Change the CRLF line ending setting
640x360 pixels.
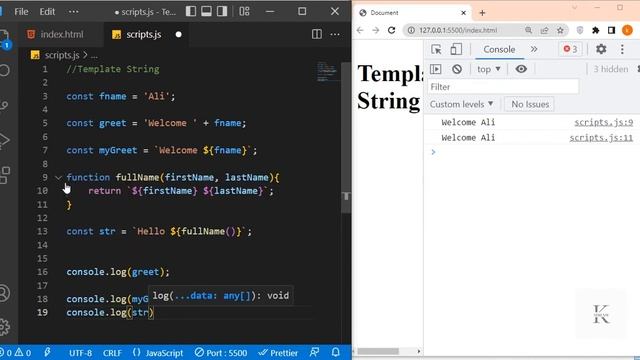(112, 353)
